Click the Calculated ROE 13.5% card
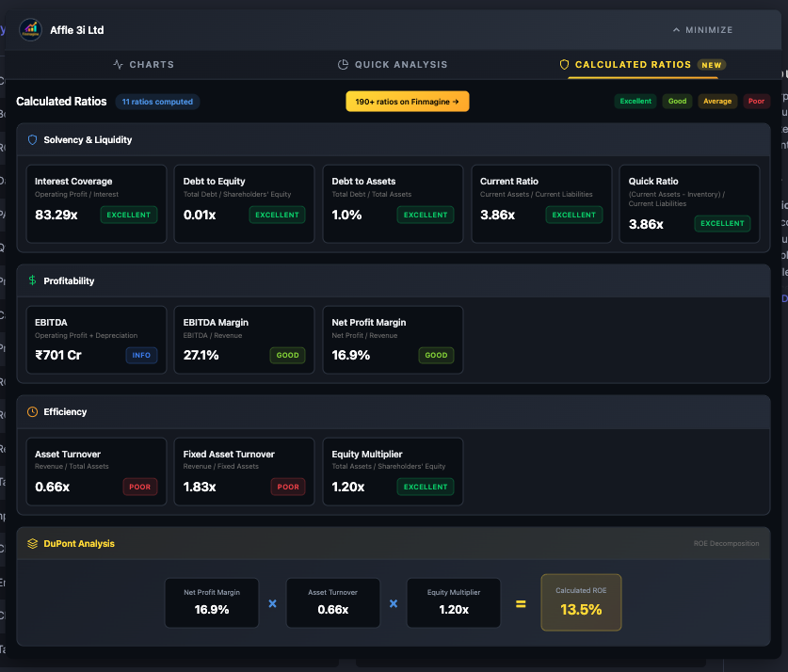788x672 pixels. pos(581,602)
